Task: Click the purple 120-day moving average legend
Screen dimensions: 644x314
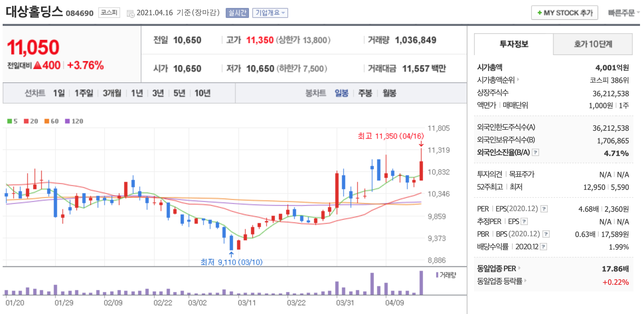Action: pos(74,121)
